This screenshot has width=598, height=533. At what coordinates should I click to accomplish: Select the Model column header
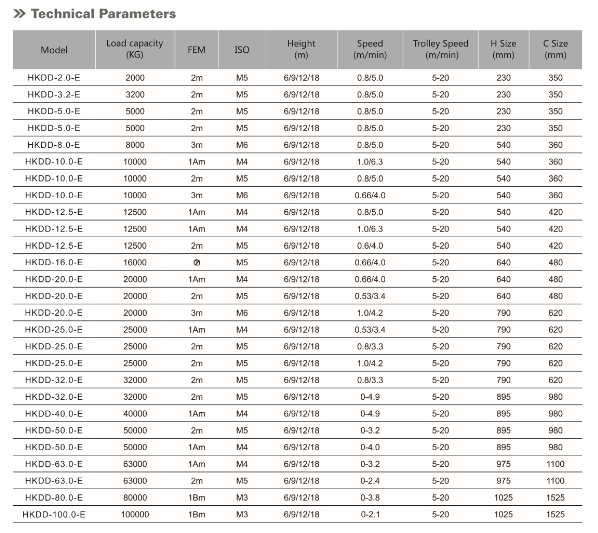coord(54,50)
